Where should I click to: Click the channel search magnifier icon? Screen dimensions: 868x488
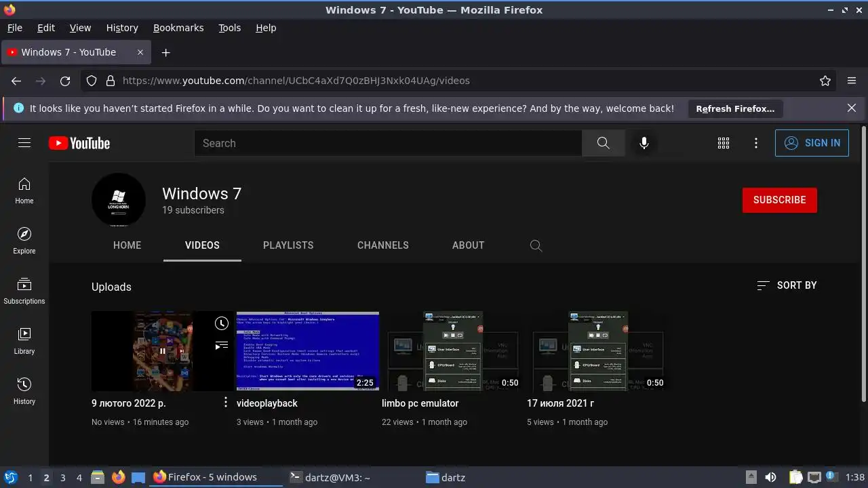pyautogui.click(x=536, y=245)
